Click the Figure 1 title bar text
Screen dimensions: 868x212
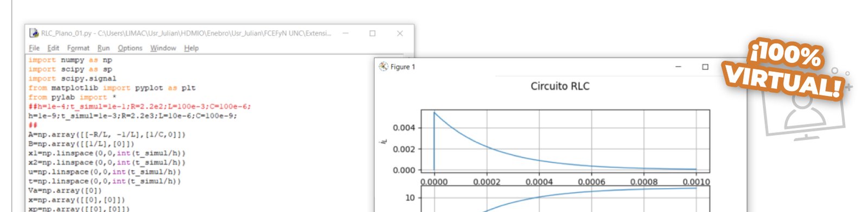pos(403,67)
